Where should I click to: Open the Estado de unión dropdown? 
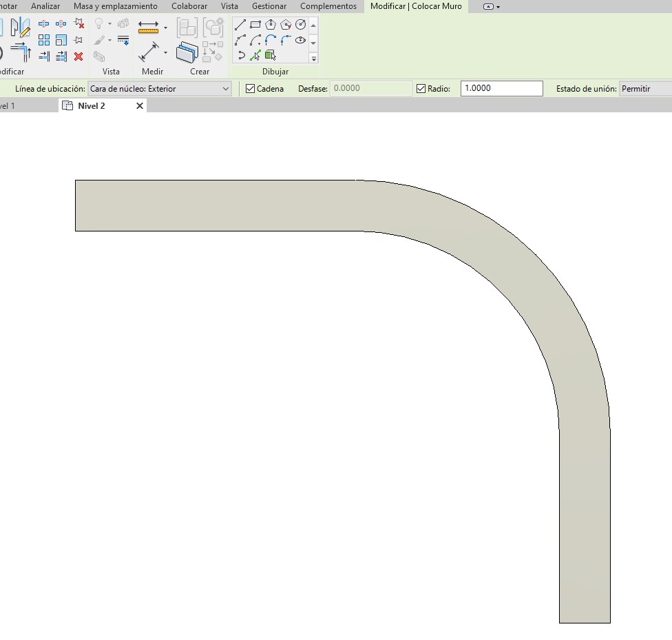(644, 89)
